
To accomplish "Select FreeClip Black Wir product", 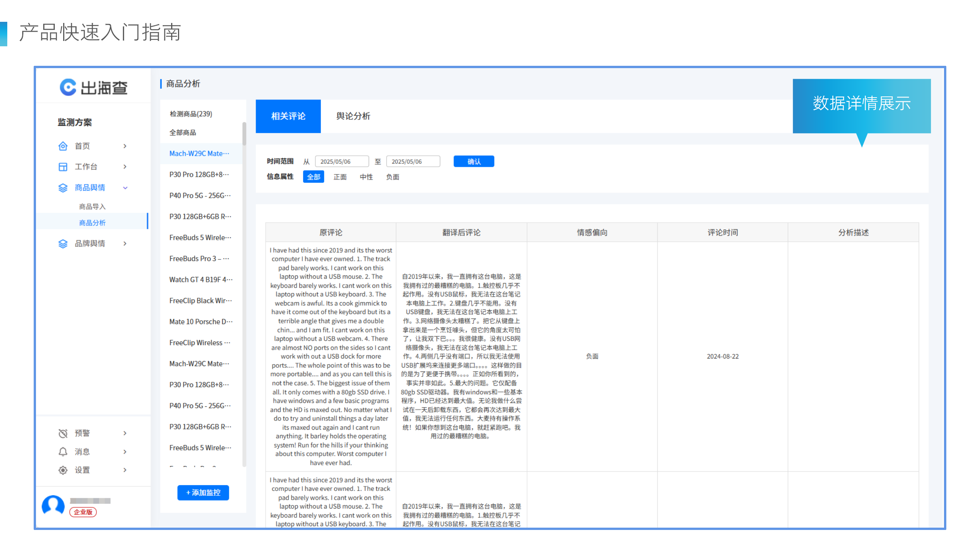I will point(201,301).
